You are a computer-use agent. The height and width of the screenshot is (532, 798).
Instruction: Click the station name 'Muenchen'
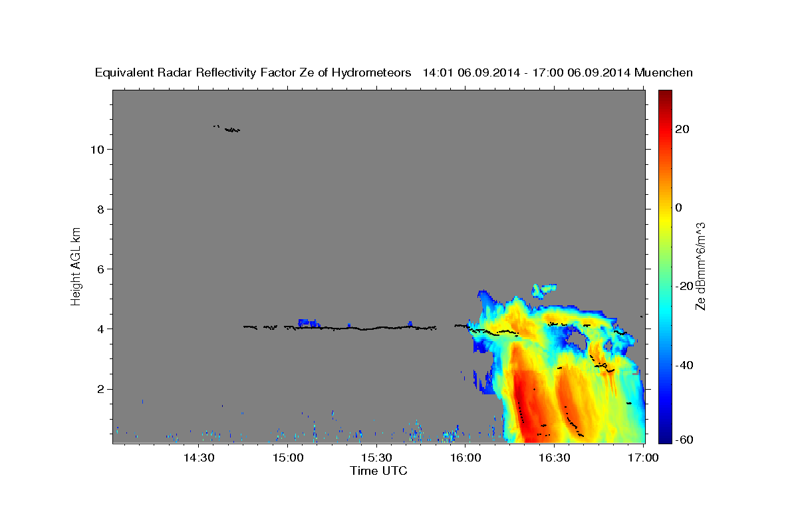[664, 72]
